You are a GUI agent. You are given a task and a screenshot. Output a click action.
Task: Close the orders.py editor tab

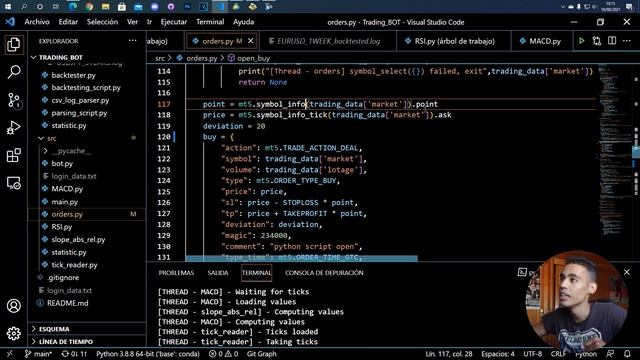tap(251, 41)
